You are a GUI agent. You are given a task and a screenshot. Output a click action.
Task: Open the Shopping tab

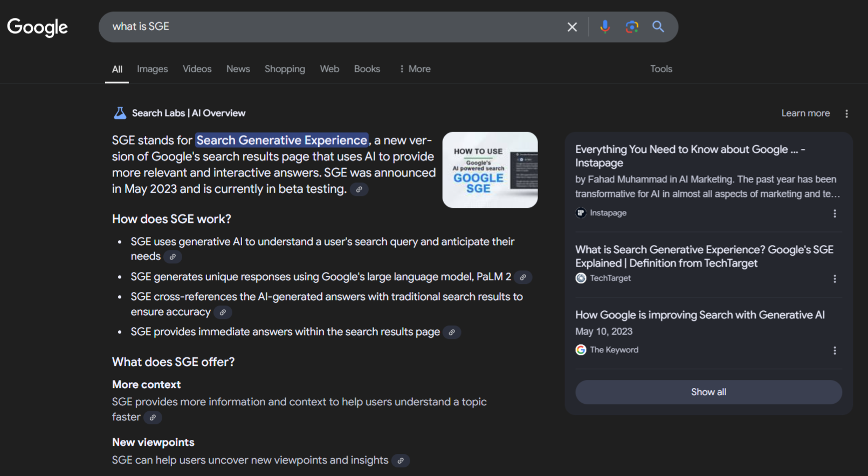coord(285,69)
